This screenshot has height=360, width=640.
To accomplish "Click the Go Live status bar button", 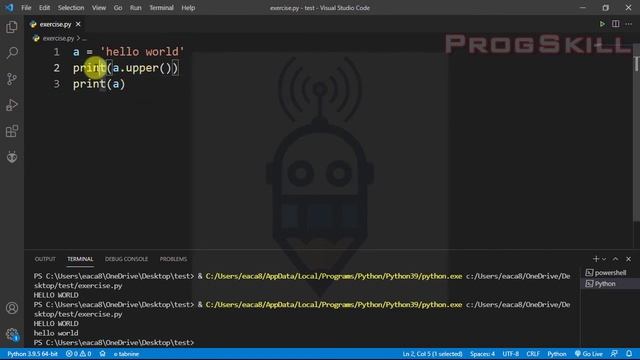I will pyautogui.click(x=589, y=354).
